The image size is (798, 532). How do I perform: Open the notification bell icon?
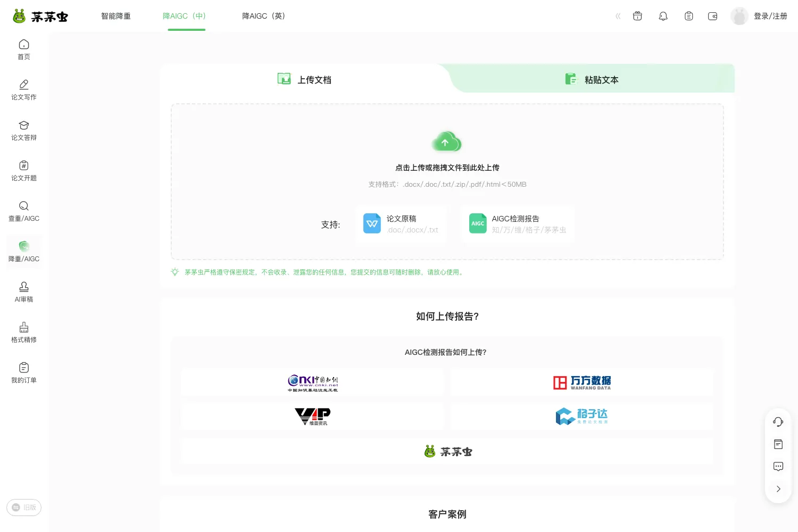click(x=663, y=16)
